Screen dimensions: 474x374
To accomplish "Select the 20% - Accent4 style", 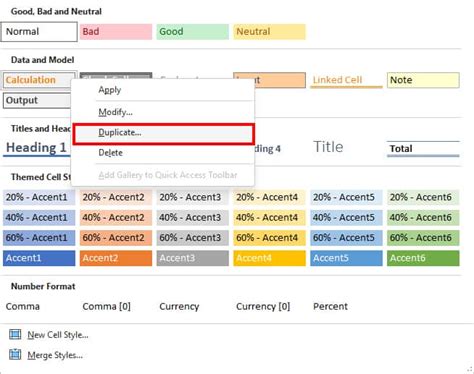I will [269, 197].
